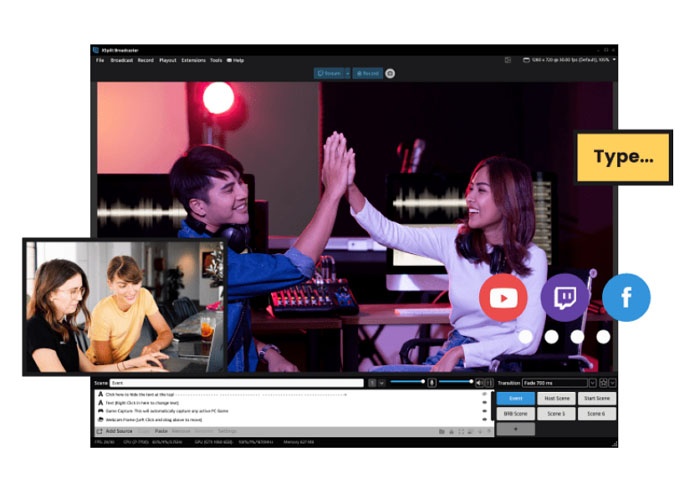Open the dropdown arrow after the Scene field
The height and width of the screenshot is (478, 700).
(382, 383)
